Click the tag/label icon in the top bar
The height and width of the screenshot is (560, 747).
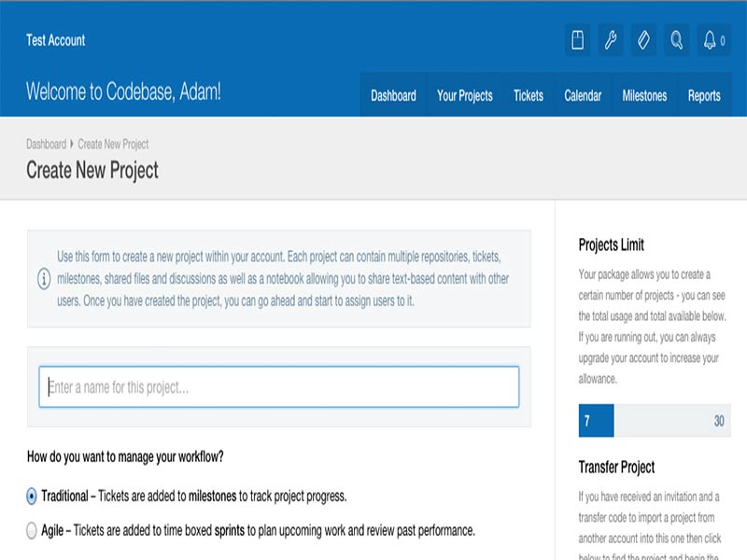coord(643,37)
